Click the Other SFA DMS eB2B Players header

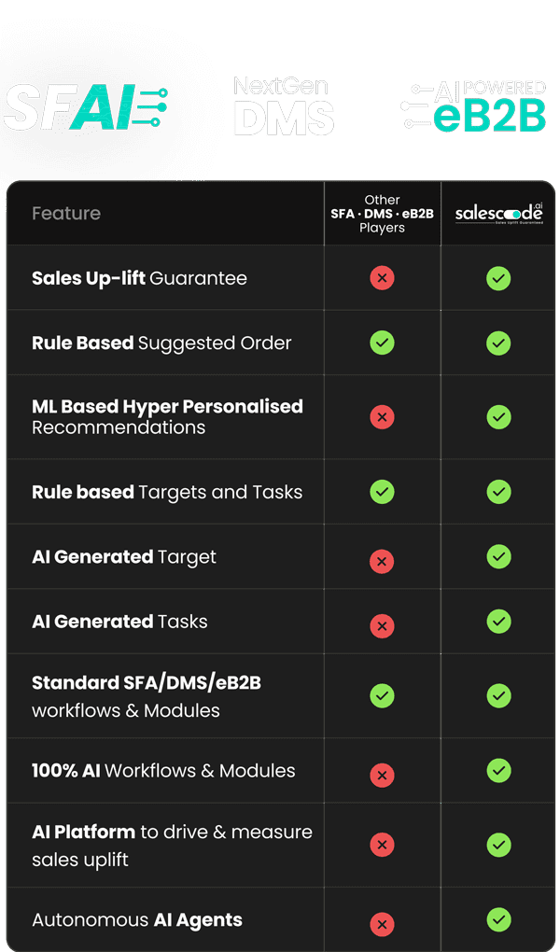(x=382, y=214)
